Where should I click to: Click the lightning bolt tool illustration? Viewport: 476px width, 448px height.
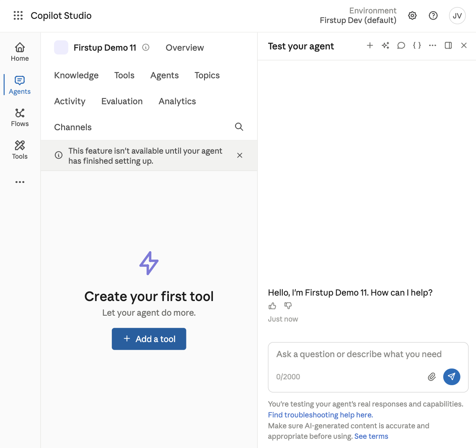pos(149,263)
